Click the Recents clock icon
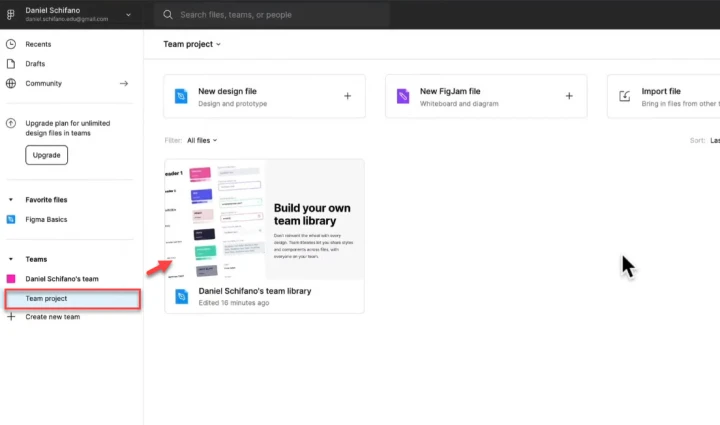Screen dimensions: 720x425 11,44
